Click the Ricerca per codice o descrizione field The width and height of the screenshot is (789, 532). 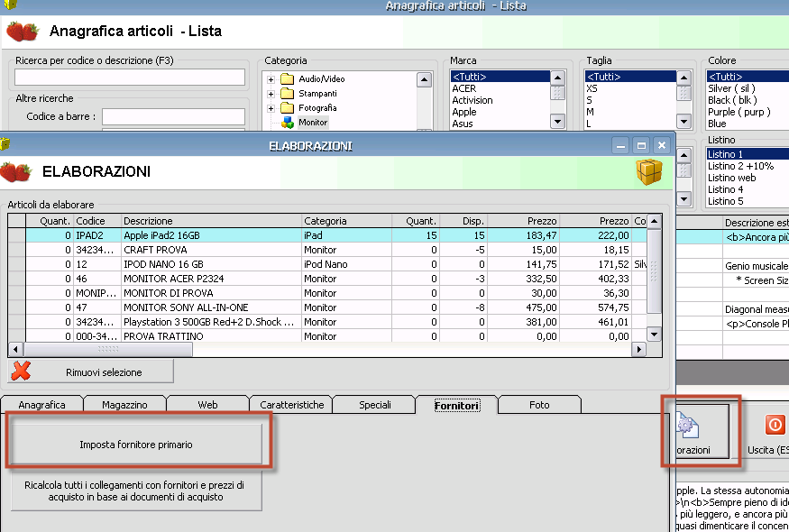(130, 78)
